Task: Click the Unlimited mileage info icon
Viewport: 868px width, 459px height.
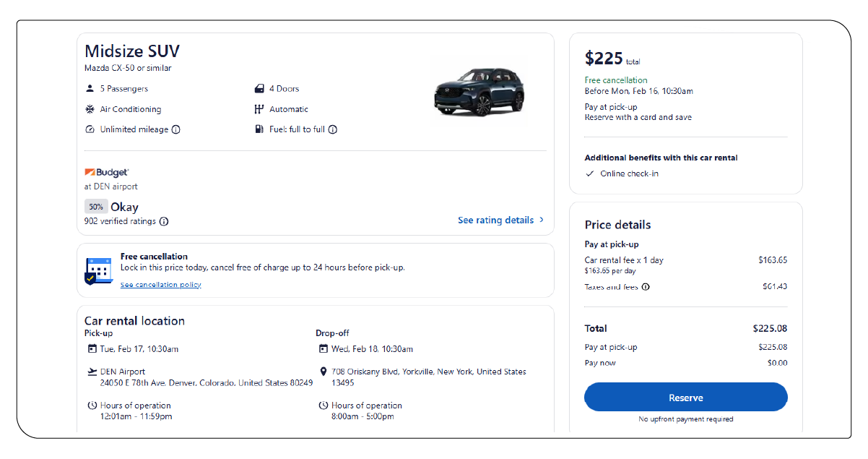Action: pyautogui.click(x=176, y=130)
